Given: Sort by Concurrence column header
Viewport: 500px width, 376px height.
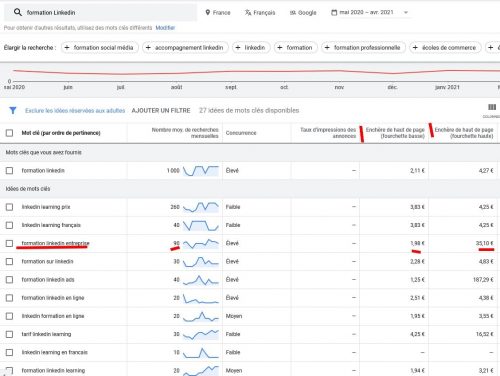Looking at the screenshot, I should pos(241,133).
